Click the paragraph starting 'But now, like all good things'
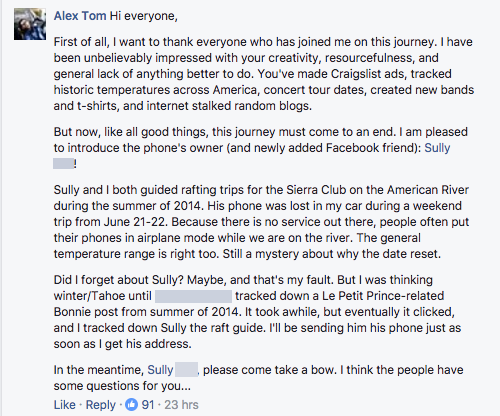This screenshot has height=416, width=500. [x=261, y=148]
